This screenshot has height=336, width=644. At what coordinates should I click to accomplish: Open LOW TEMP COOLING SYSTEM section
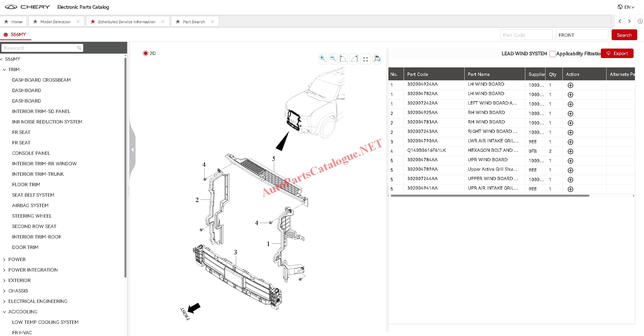[x=45, y=322]
